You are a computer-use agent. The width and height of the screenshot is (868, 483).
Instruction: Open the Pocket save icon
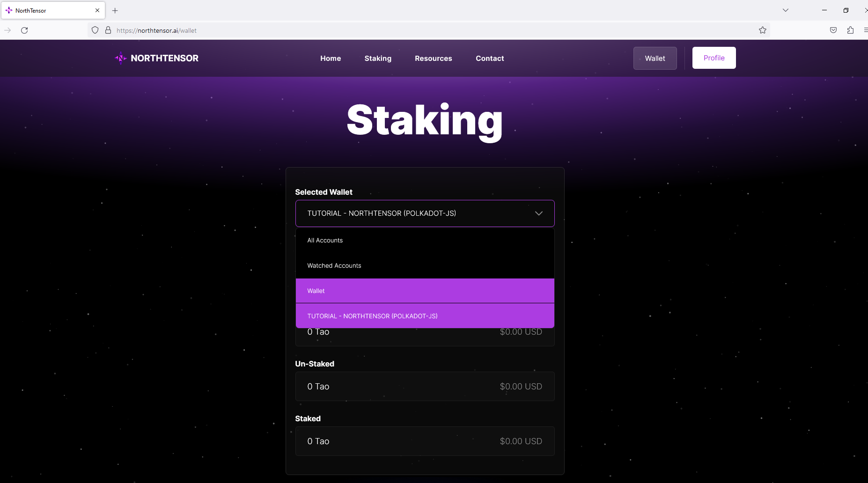pyautogui.click(x=833, y=30)
